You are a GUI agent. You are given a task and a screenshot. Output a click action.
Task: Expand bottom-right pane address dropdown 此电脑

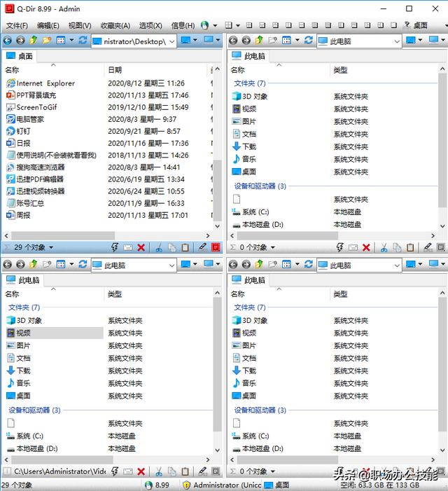point(397,265)
